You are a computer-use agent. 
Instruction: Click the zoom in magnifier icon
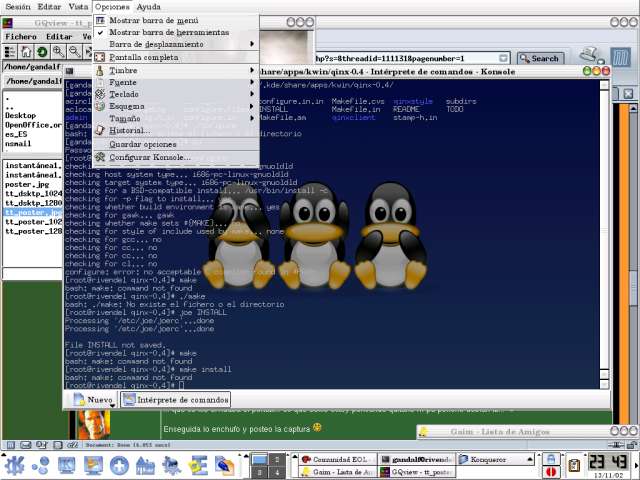tap(58, 51)
